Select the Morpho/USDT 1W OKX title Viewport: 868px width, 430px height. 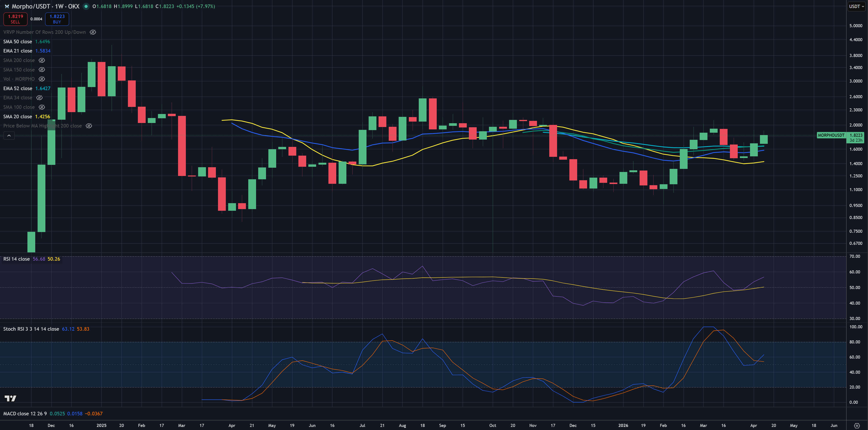click(x=45, y=6)
